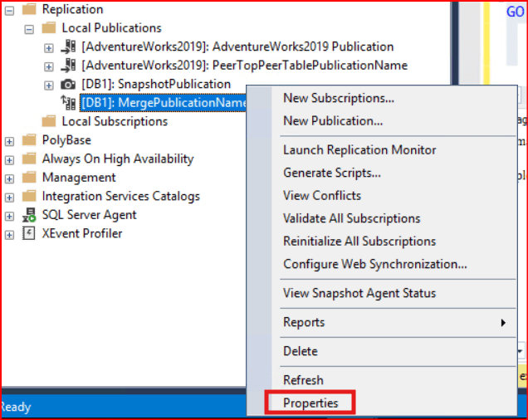
Task: Select View Snapshot Agent Status
Action: point(359,293)
